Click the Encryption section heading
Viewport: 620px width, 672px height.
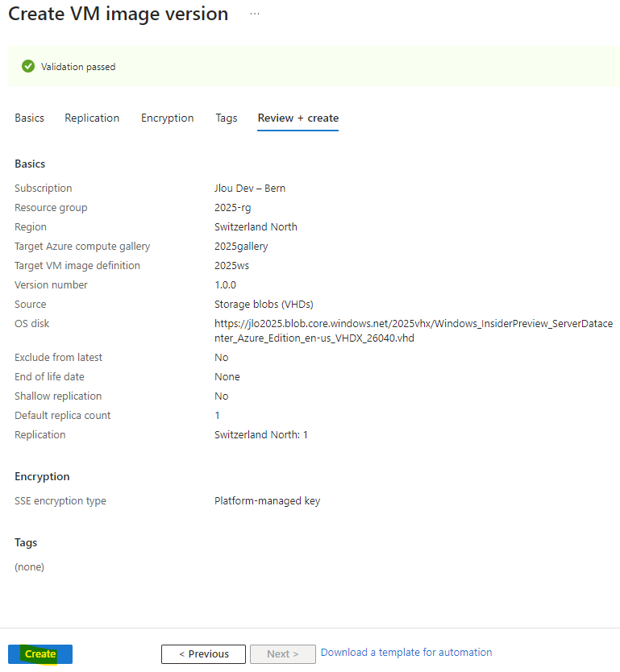pos(42,476)
